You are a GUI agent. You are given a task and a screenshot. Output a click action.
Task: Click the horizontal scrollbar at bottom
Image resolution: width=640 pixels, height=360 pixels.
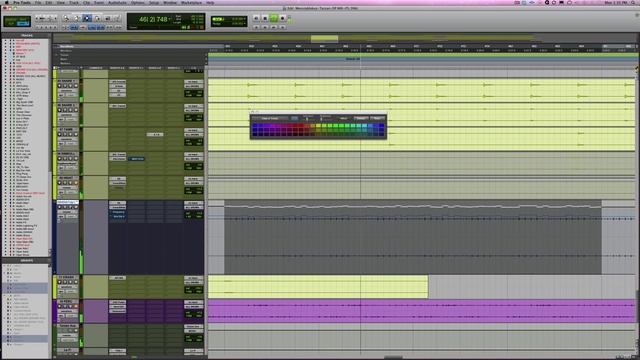393,358
